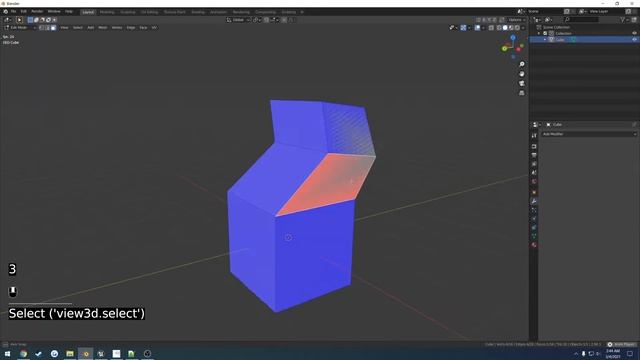Open the Mesh menu in viewport header
640x360 pixels.
click(x=103, y=28)
